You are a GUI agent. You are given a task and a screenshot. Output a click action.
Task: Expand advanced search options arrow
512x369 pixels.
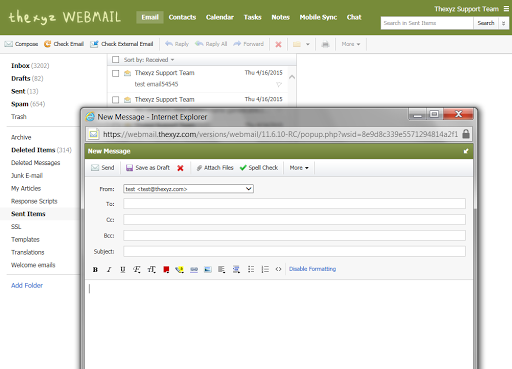[x=504, y=23]
